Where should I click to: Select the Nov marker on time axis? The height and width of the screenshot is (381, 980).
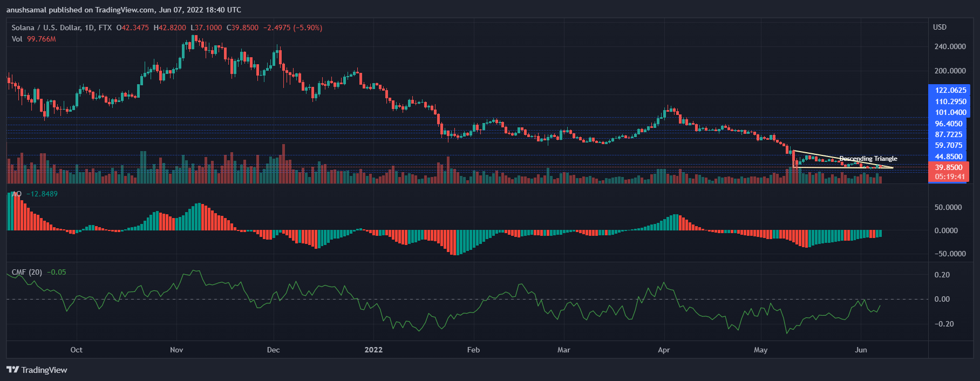pyautogui.click(x=176, y=350)
